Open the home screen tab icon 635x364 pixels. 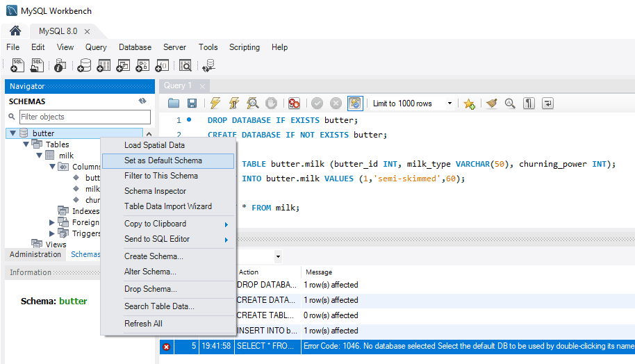(15, 31)
